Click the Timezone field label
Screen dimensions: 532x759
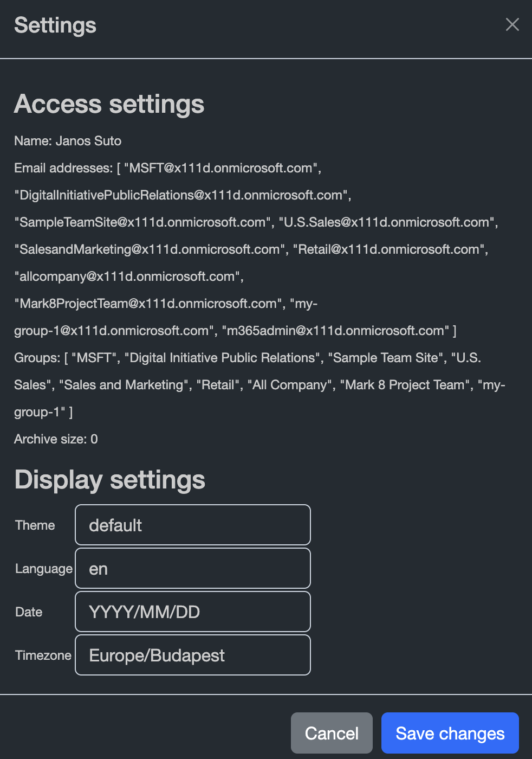pyautogui.click(x=43, y=655)
